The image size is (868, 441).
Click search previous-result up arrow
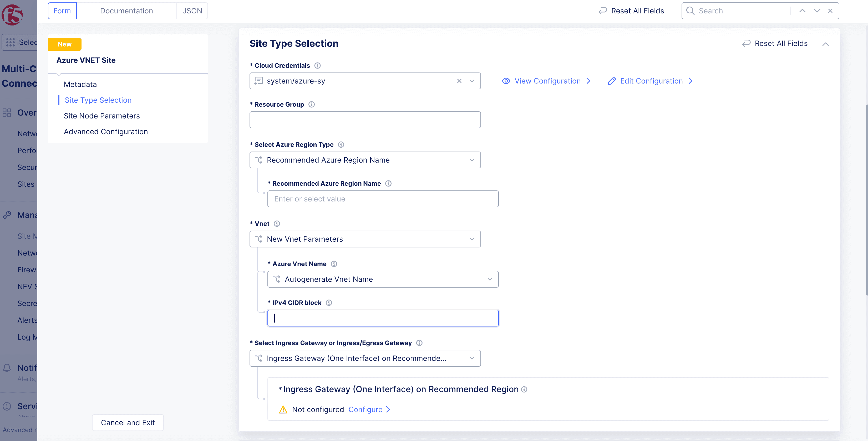coord(803,11)
